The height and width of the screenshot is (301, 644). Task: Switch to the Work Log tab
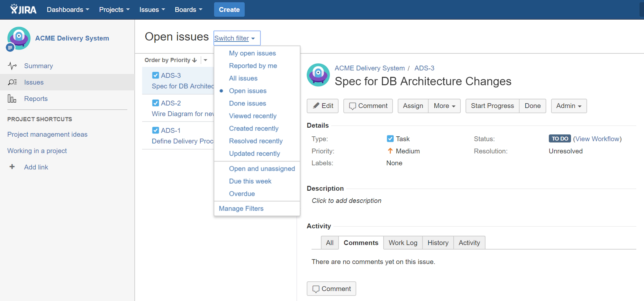pyautogui.click(x=403, y=242)
